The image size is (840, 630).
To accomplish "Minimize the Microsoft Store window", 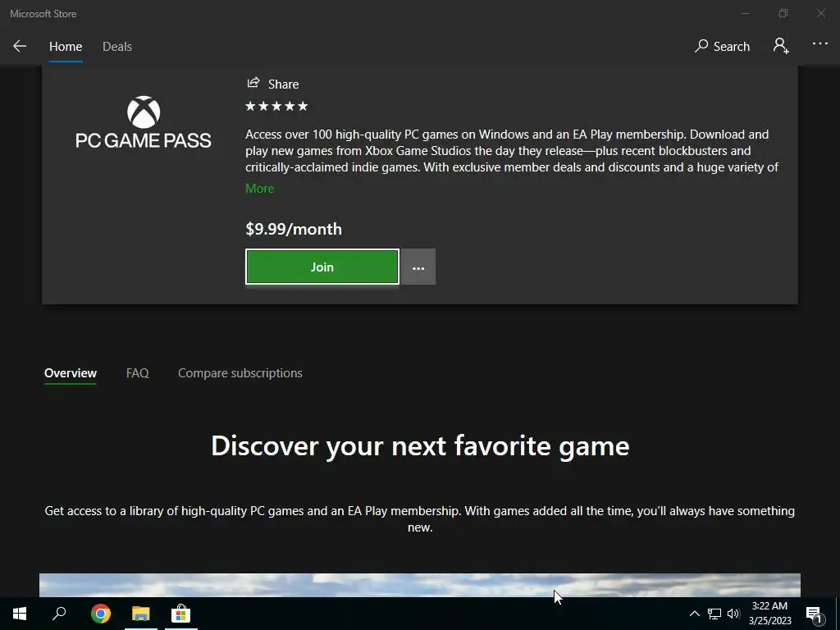I will click(x=745, y=13).
